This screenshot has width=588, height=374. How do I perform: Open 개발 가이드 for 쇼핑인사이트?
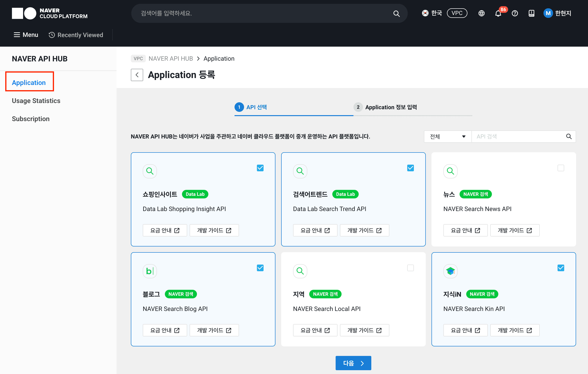tap(214, 230)
